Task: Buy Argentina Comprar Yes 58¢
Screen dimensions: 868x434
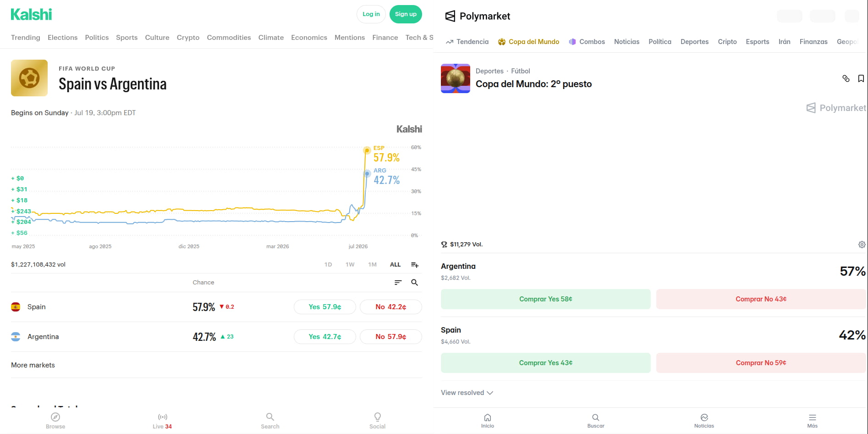Action: pyautogui.click(x=545, y=299)
